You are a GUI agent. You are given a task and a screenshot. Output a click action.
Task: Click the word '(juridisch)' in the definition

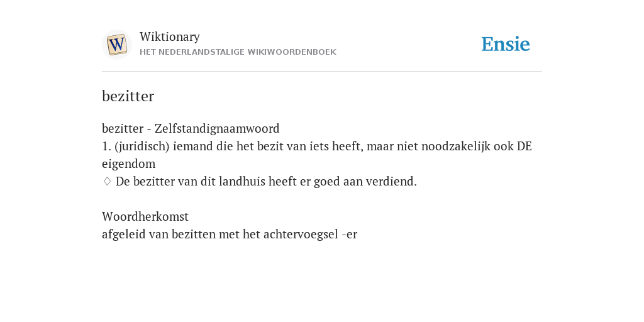(142, 146)
